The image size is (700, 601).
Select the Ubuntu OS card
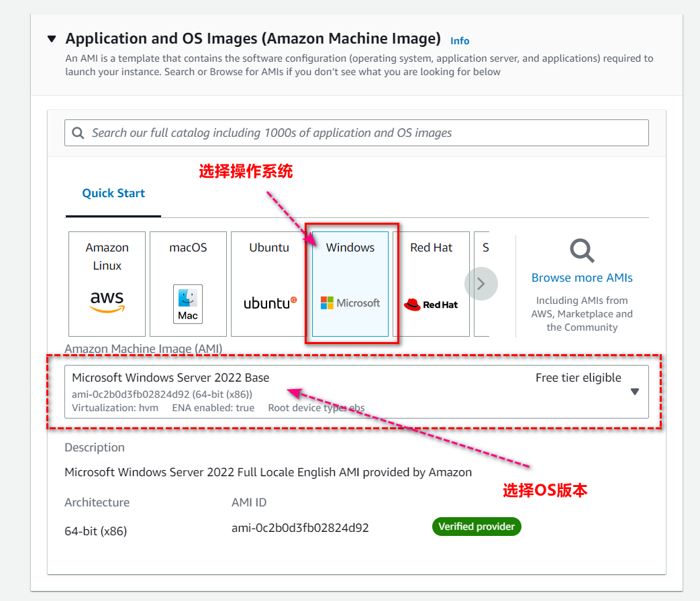point(268,284)
